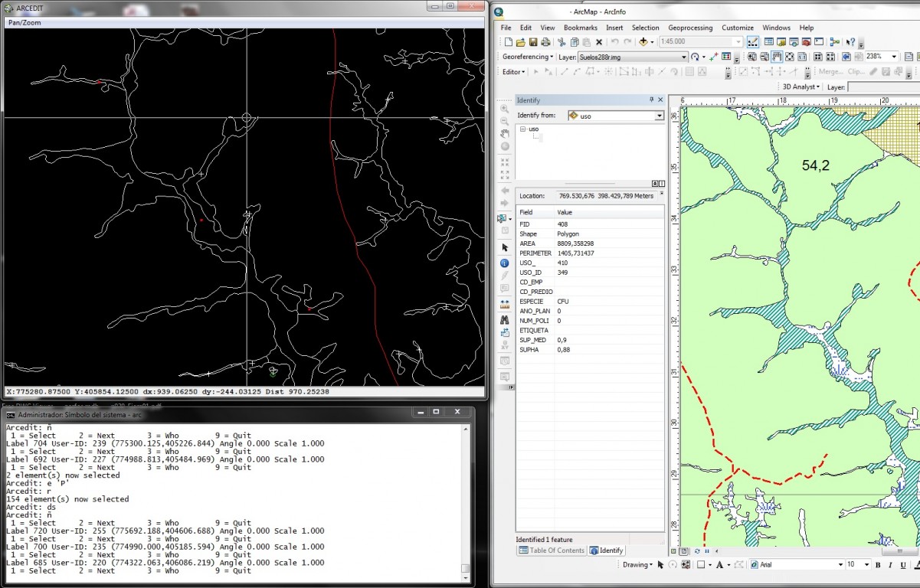Open the Geoprocessing menu

[692, 28]
